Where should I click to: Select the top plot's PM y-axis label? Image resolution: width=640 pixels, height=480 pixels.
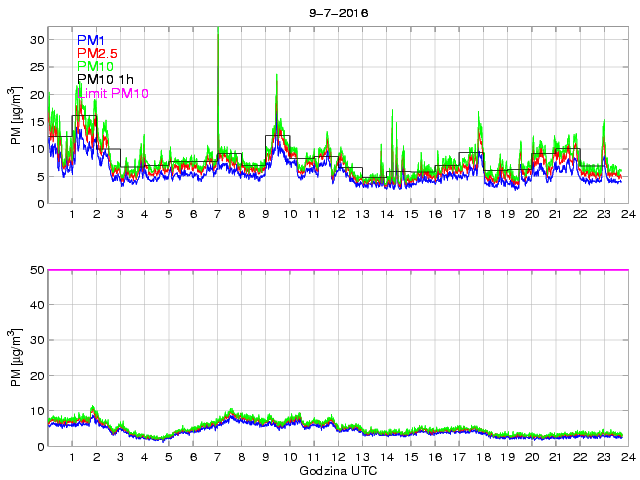pyautogui.click(x=15, y=115)
